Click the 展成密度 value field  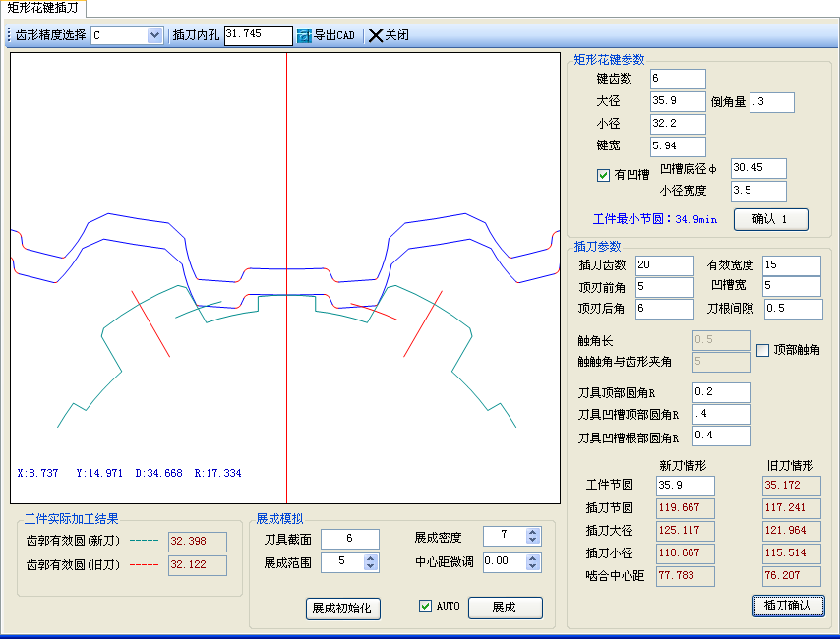(x=505, y=536)
